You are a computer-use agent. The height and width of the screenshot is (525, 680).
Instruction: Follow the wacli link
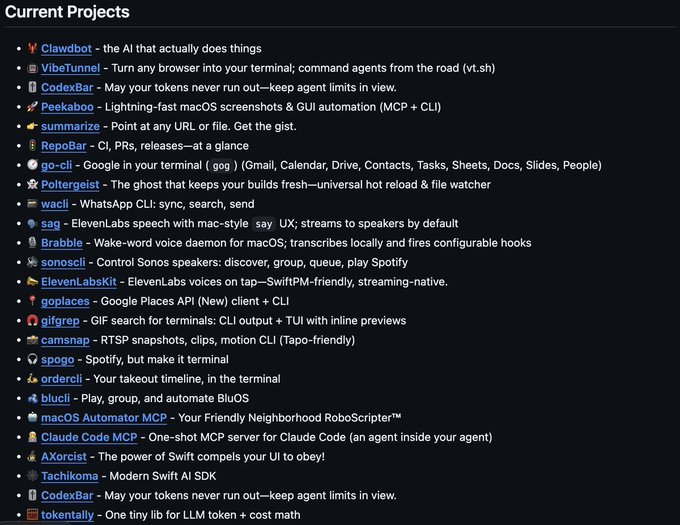pyautogui.click(x=57, y=204)
